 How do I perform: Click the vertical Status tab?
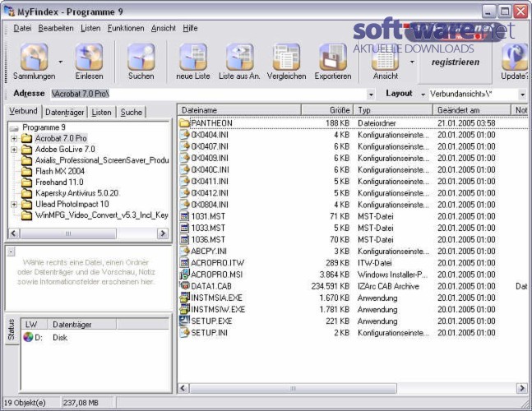(x=11, y=330)
